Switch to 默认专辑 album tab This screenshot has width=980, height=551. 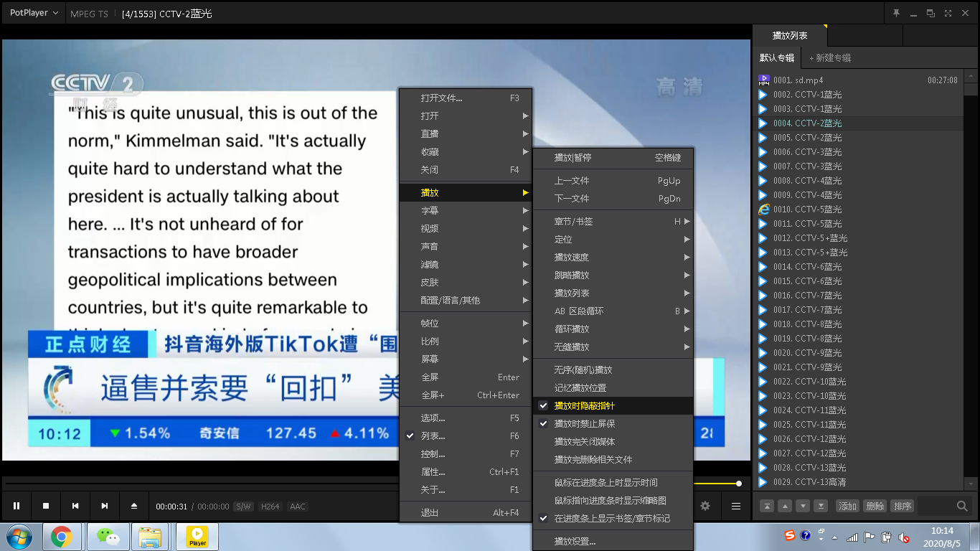777,58
